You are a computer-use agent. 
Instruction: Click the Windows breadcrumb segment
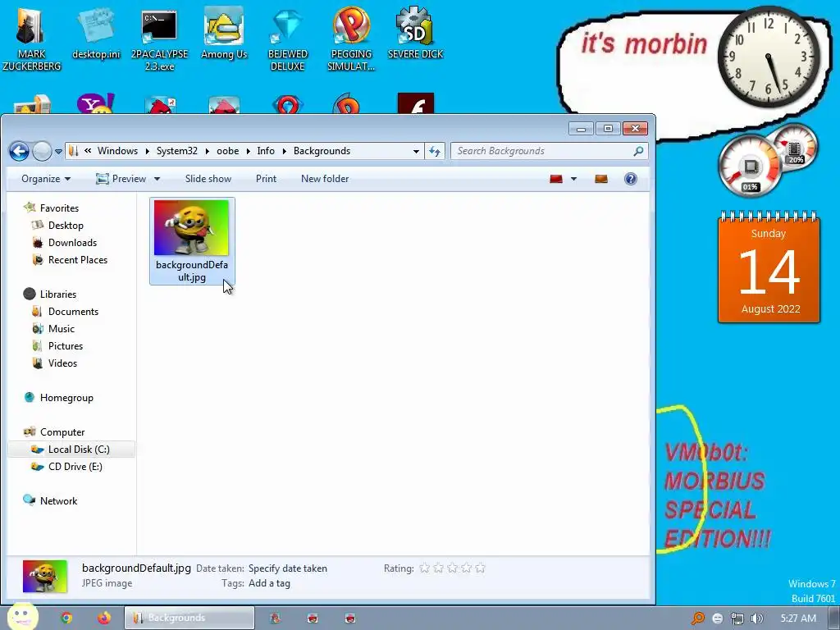pos(117,151)
